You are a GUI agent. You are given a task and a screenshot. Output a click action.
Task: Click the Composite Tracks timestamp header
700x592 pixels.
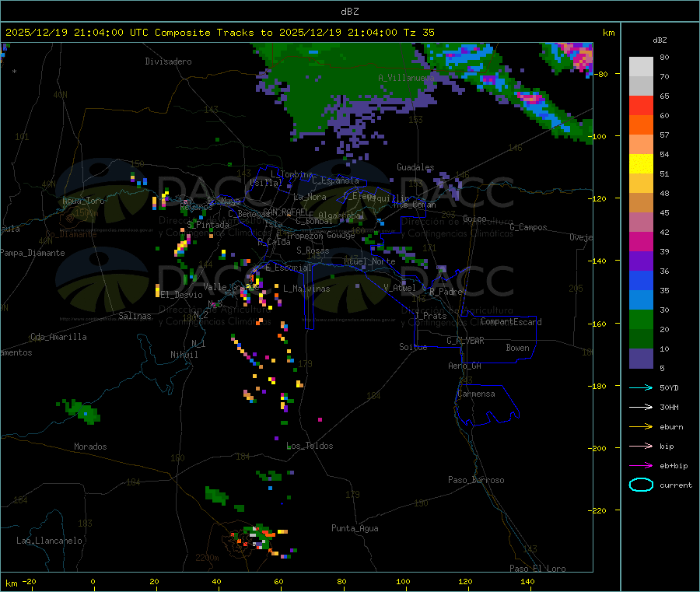pyautogui.click(x=219, y=33)
